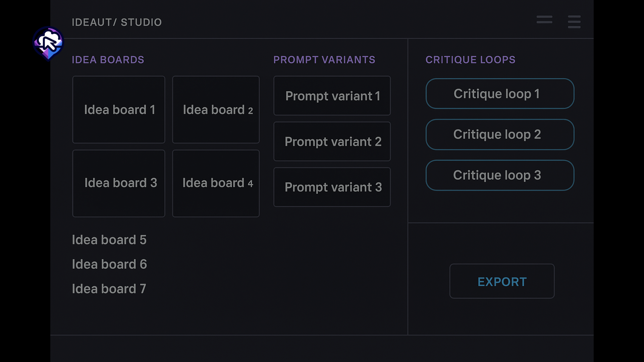
Task: Open Idea board 1 tile
Action: (x=119, y=110)
